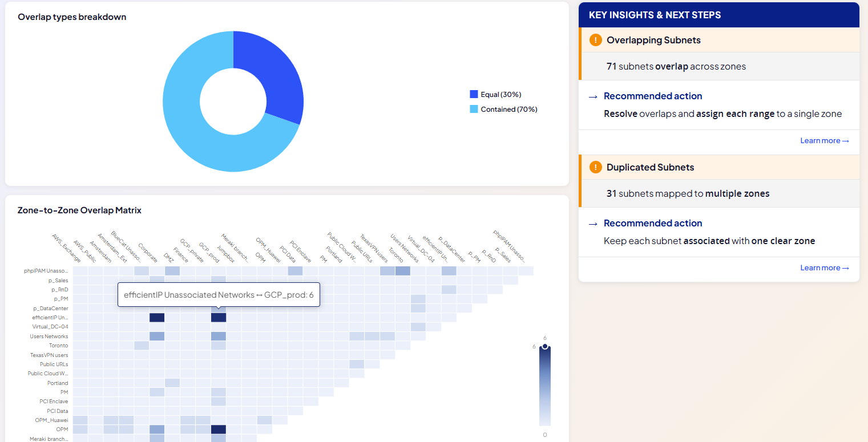Toggle the Contained (70%) legend item
This screenshot has height=442, width=868.
tap(503, 109)
